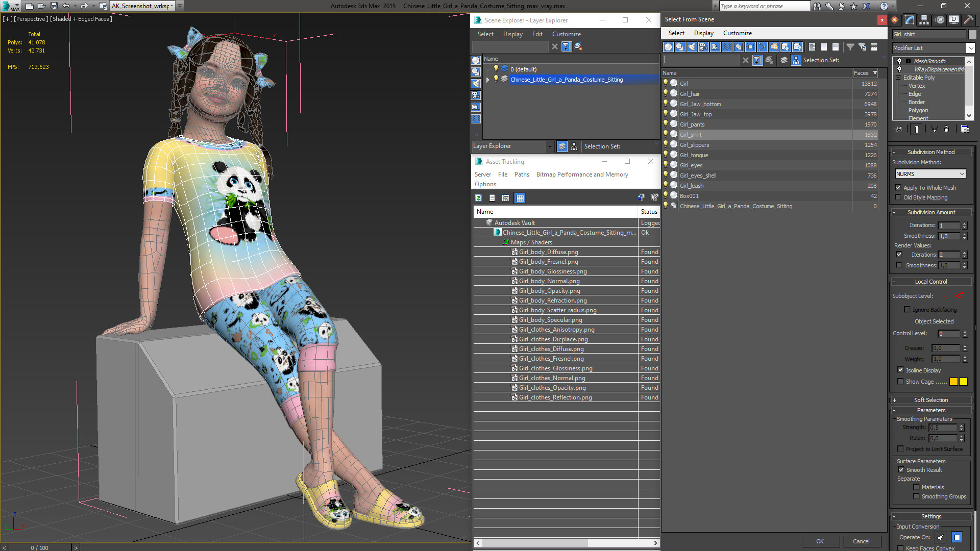980x551 pixels.
Task: Click search field in Select From Scene
Action: tap(701, 60)
